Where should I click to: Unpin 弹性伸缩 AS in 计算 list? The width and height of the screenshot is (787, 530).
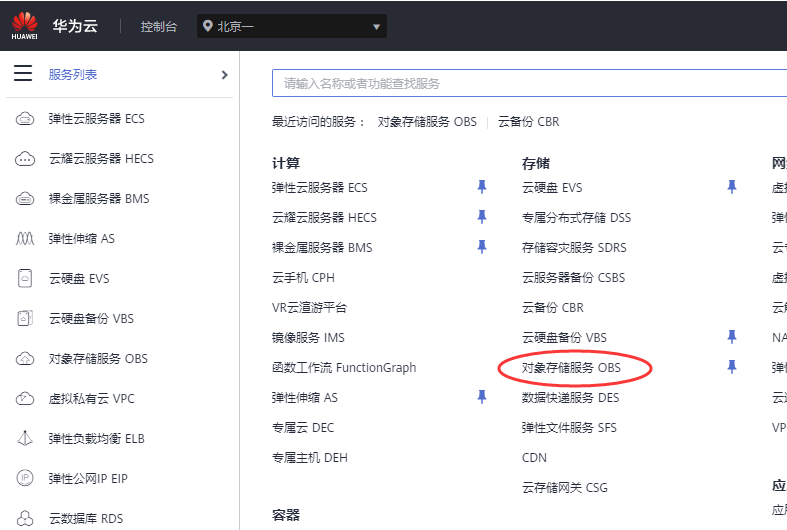[x=482, y=397]
